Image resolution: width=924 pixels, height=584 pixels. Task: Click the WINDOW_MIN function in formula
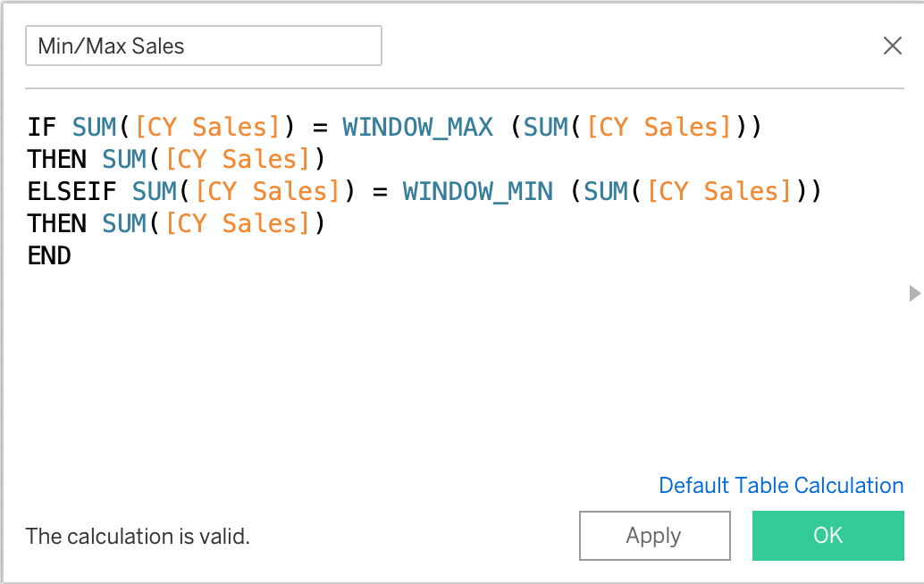478,191
